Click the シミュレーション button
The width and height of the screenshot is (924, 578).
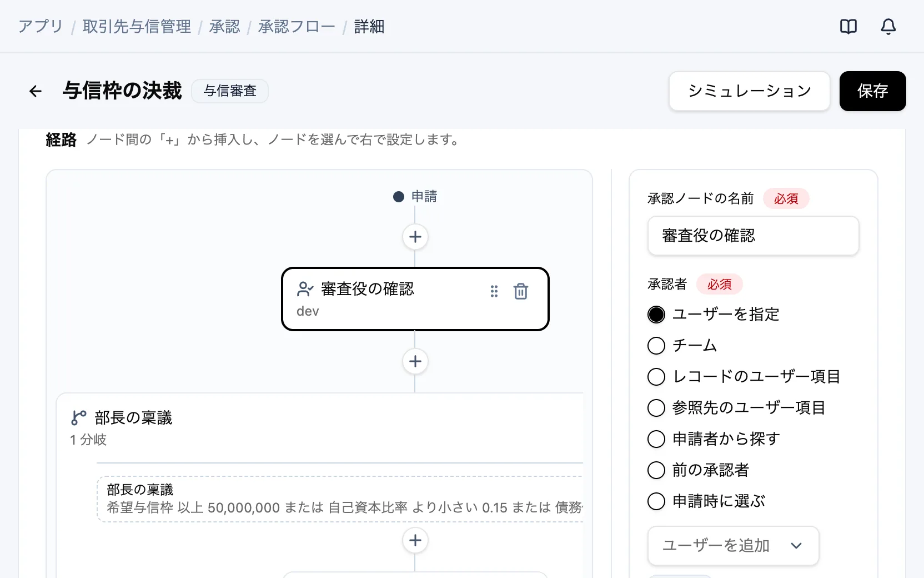point(750,91)
